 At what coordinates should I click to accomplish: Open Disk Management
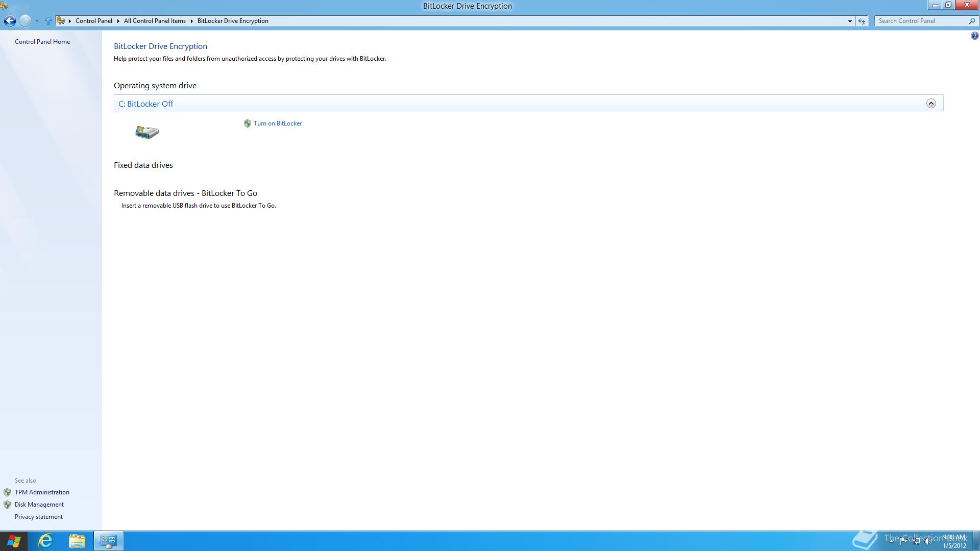tap(39, 505)
